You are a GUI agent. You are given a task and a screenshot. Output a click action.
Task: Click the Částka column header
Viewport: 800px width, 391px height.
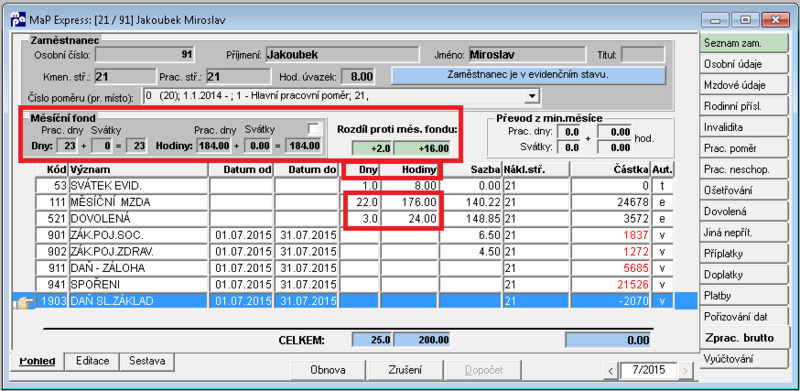(611, 169)
